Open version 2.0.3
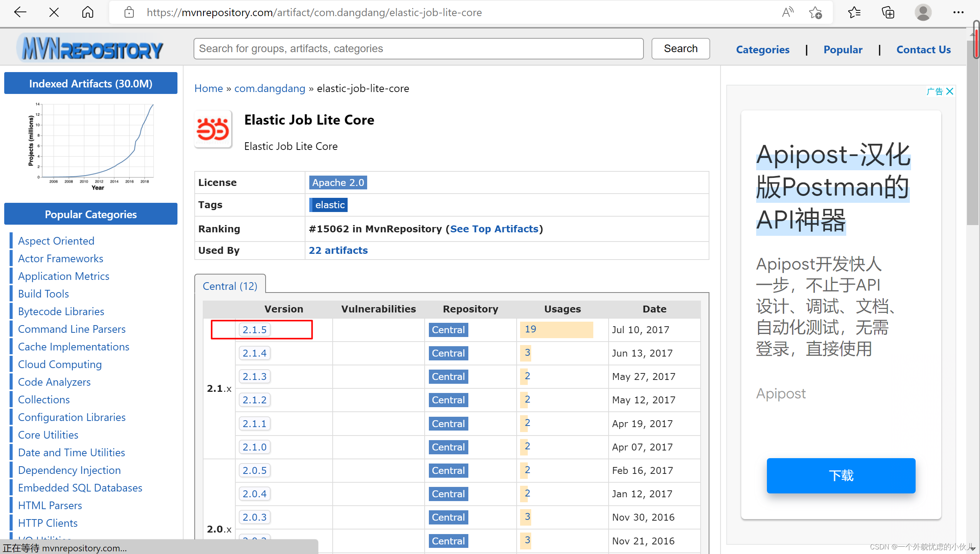Screen dimensions: 980x554 [254, 517]
